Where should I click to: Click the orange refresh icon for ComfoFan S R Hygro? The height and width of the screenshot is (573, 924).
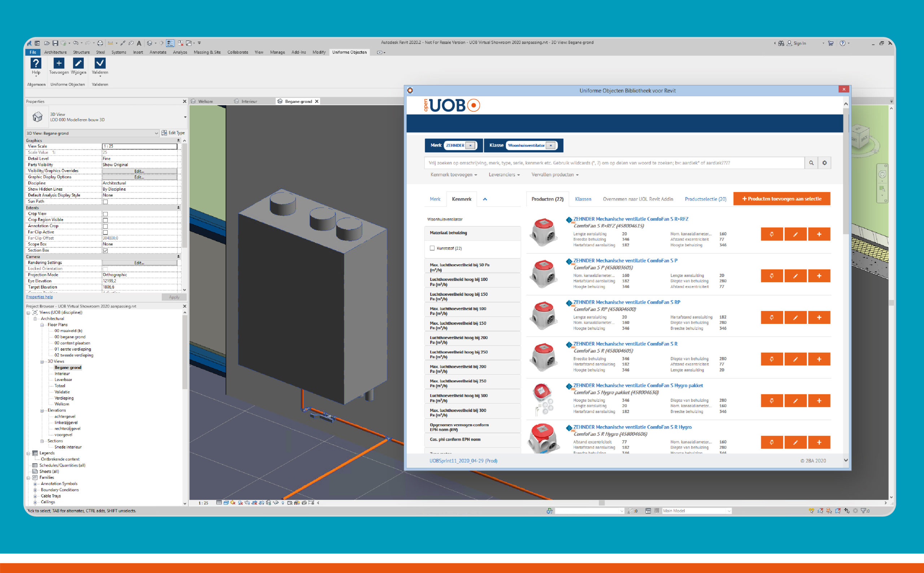pyautogui.click(x=772, y=442)
